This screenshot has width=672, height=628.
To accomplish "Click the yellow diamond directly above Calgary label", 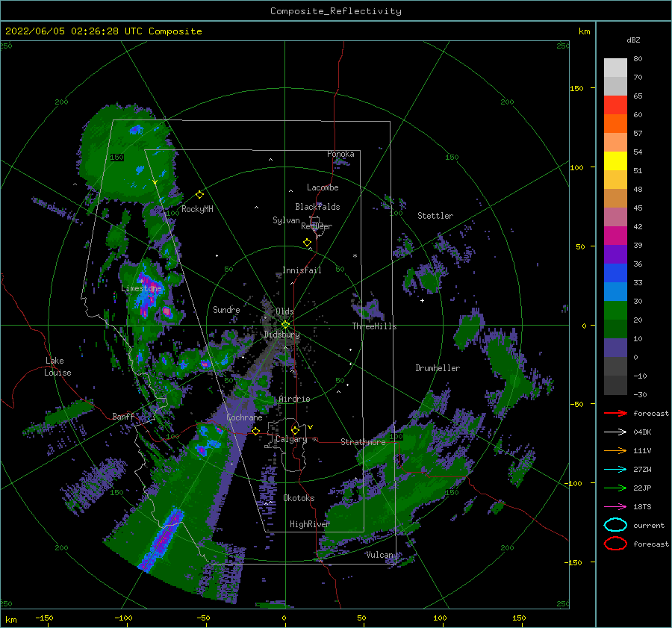I will (x=295, y=430).
